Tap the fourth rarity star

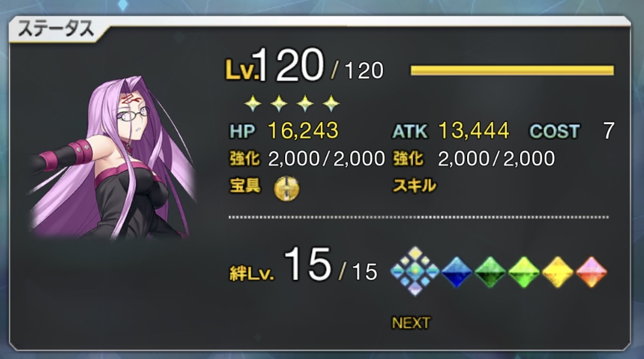tap(331, 104)
